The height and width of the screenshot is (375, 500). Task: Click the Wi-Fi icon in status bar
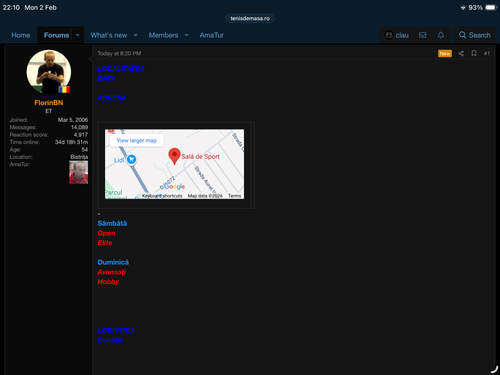tap(463, 7)
